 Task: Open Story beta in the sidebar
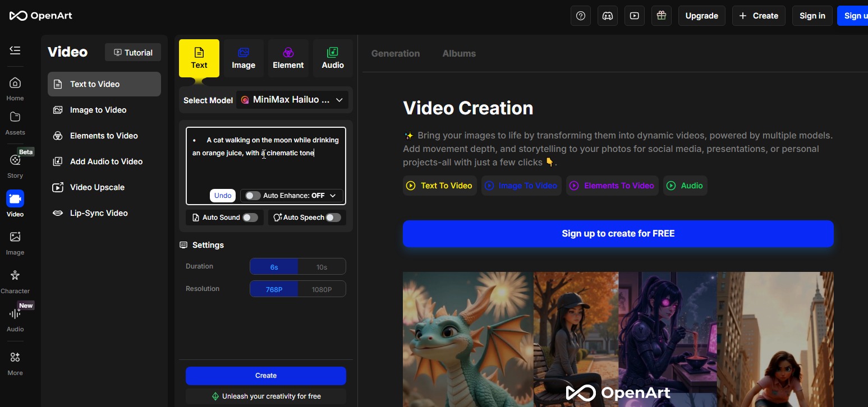click(x=15, y=165)
